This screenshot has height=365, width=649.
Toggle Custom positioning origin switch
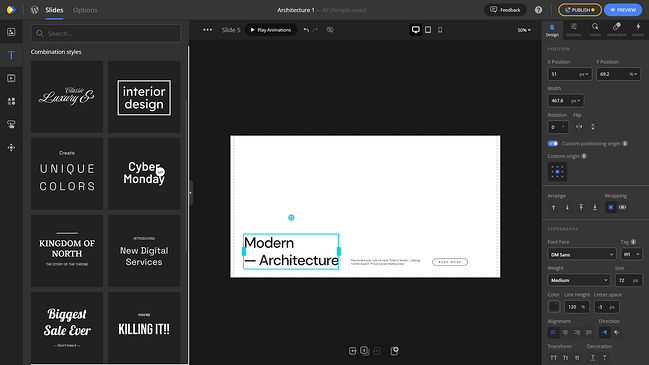pos(553,144)
